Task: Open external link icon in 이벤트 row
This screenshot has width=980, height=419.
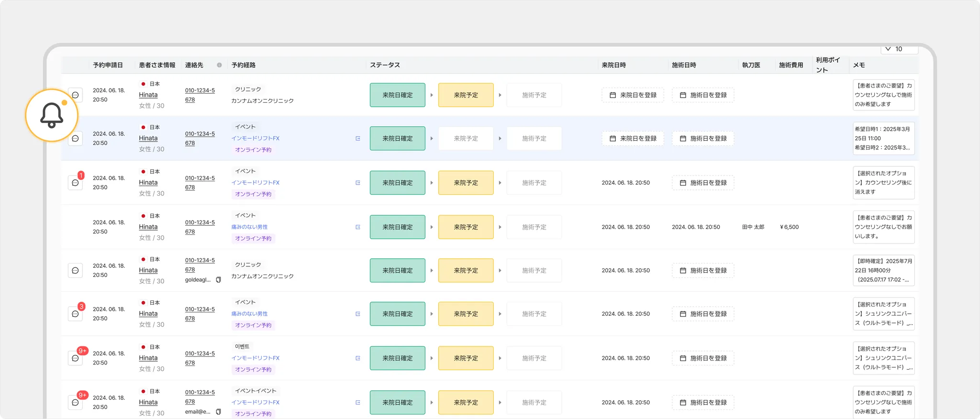Action: (358, 358)
